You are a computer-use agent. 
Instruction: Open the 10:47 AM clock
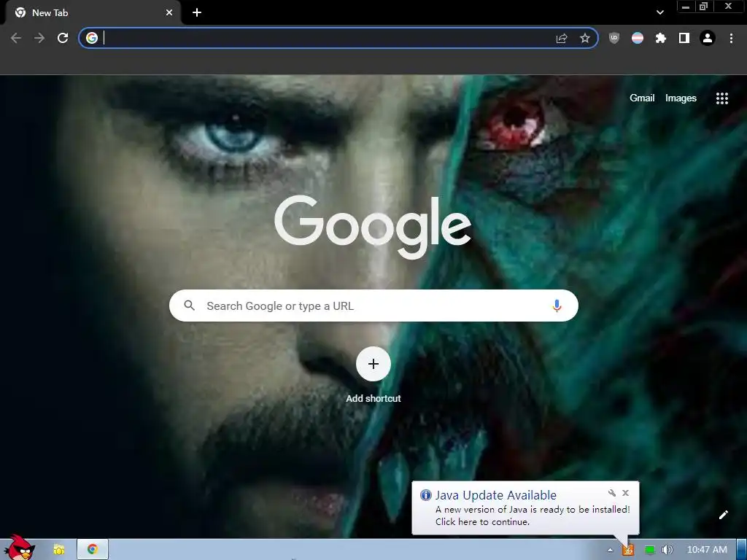point(707,550)
